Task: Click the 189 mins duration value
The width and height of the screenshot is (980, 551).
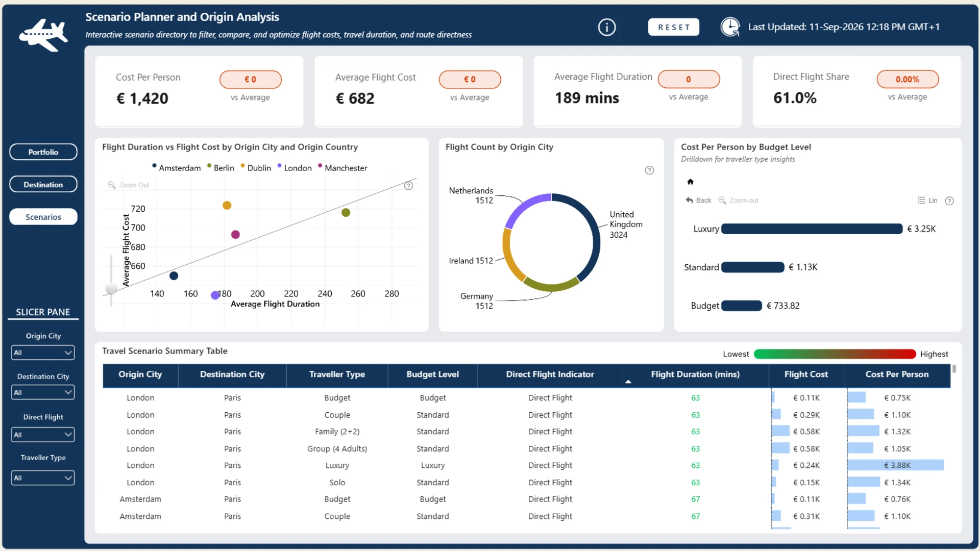Action: (587, 98)
